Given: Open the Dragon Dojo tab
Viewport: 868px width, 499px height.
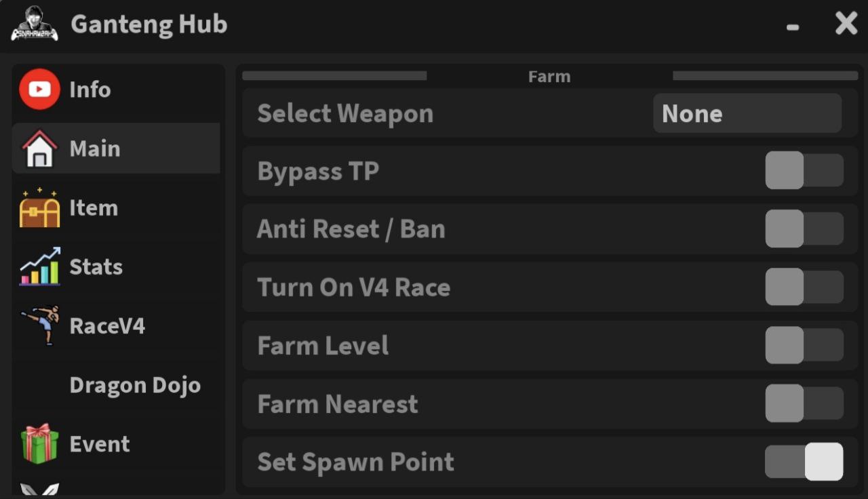Looking at the screenshot, I should point(135,385).
